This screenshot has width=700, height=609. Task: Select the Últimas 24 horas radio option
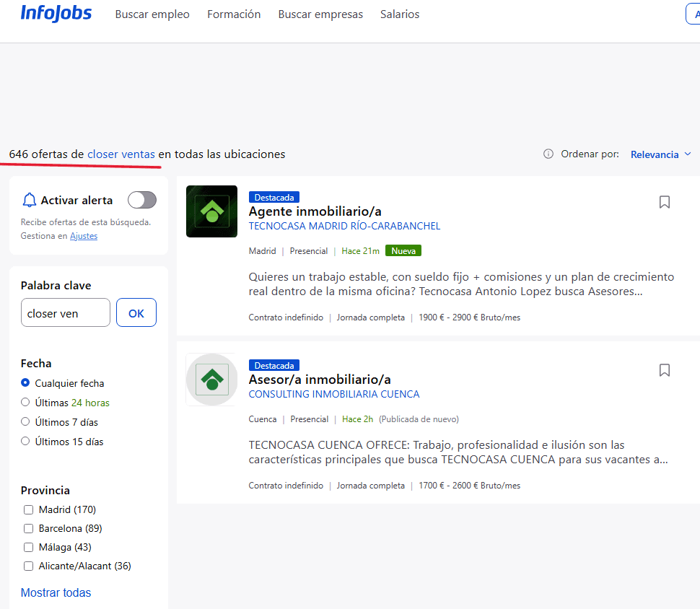pyautogui.click(x=25, y=403)
